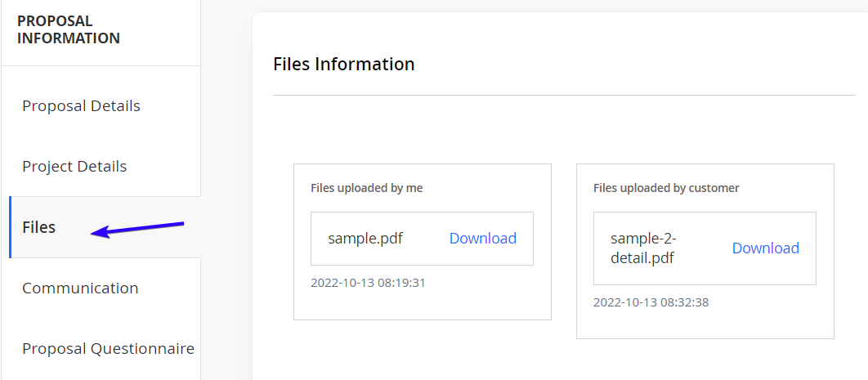Click the 08:19:31 upload timestamp
Viewport: 868px width, 380px height.
[368, 284]
